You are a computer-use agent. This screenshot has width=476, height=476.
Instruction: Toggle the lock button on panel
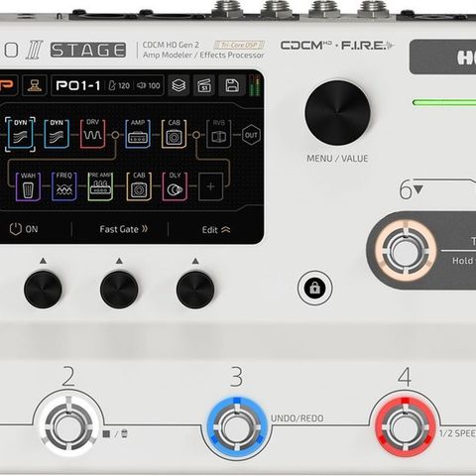pyautogui.click(x=314, y=288)
